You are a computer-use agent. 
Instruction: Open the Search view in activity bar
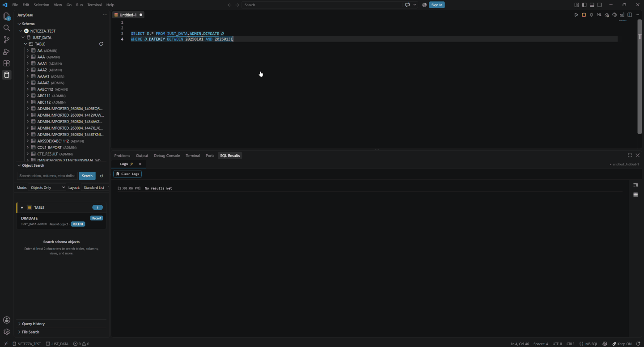7,28
